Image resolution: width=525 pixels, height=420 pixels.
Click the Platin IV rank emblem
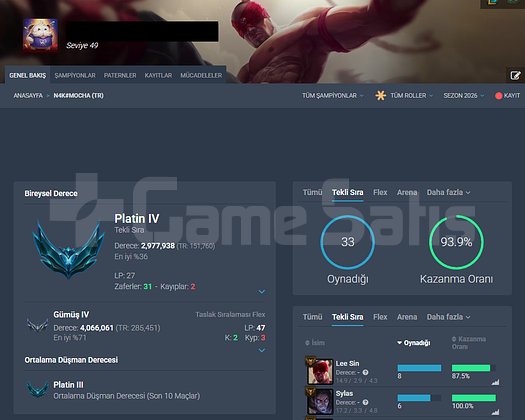(x=69, y=250)
